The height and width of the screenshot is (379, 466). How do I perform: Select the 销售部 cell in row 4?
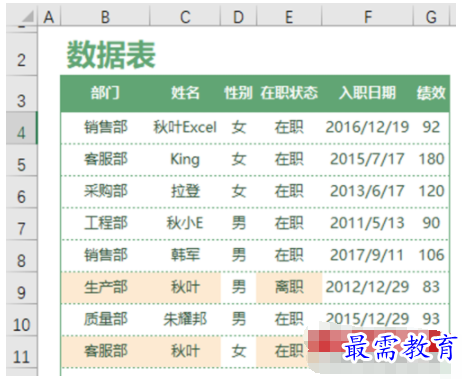click(105, 128)
